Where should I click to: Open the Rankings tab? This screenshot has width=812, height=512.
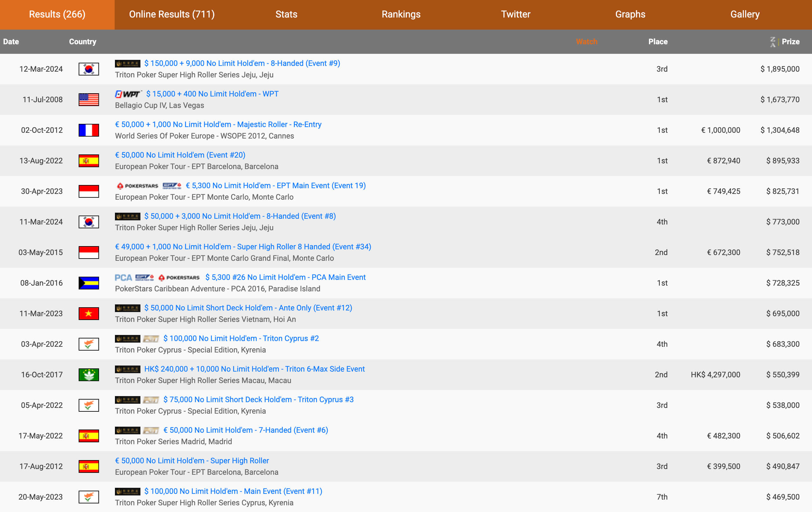[x=401, y=15]
